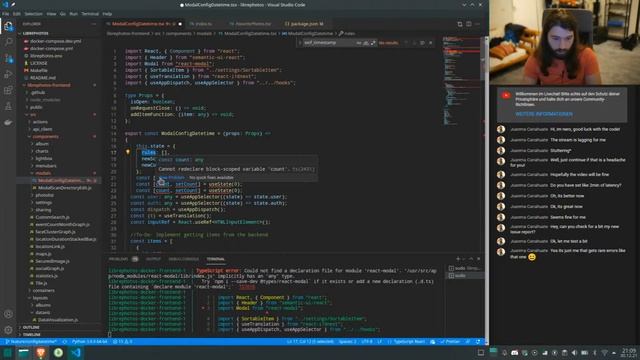Open the Extensions view
This screenshot has height=360, width=640.
pos(8,90)
